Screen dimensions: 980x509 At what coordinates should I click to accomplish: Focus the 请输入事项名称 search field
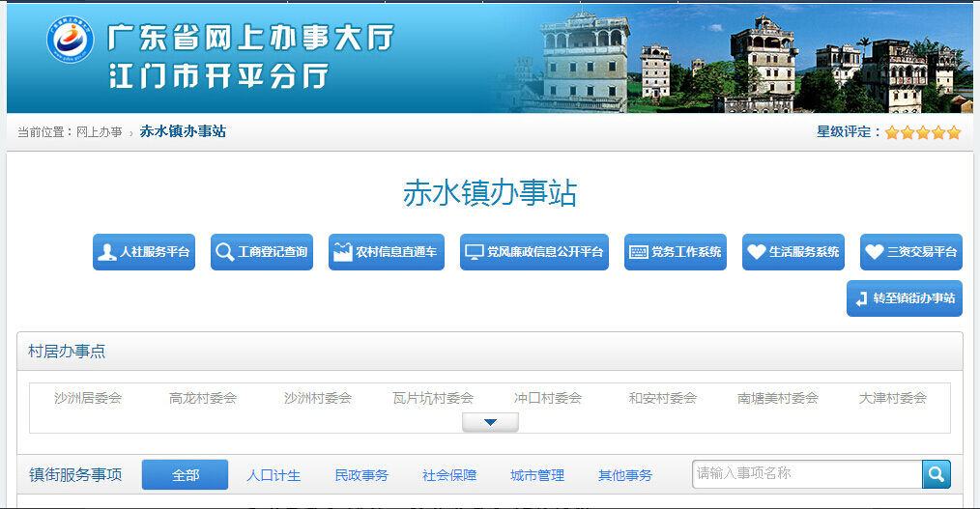807,474
